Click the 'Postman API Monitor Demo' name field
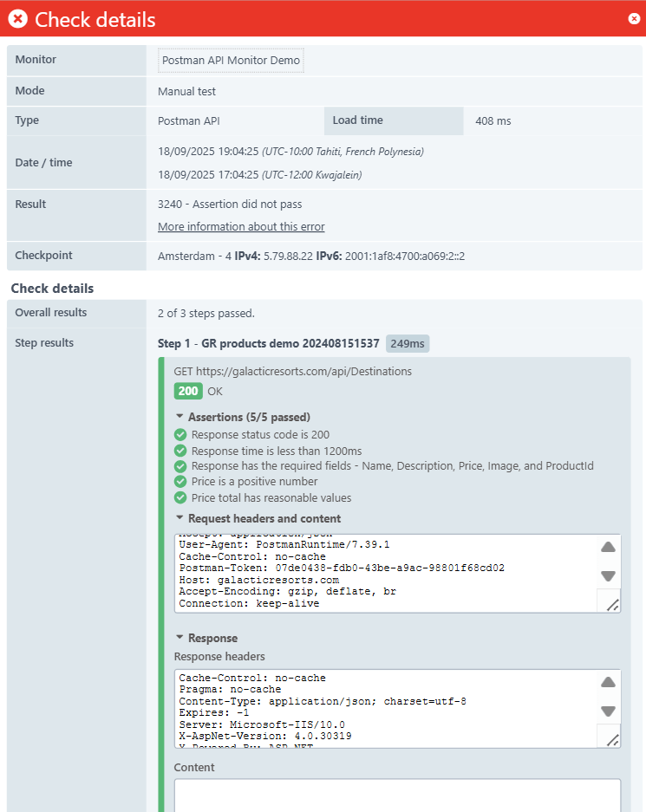The width and height of the screenshot is (646, 812). click(230, 60)
